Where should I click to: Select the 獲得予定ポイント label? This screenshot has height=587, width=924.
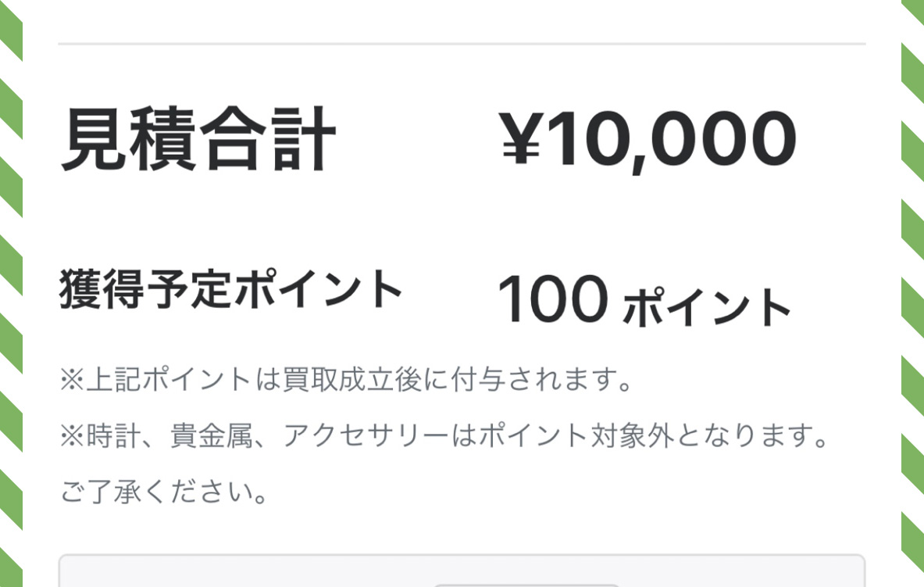[x=230, y=288]
